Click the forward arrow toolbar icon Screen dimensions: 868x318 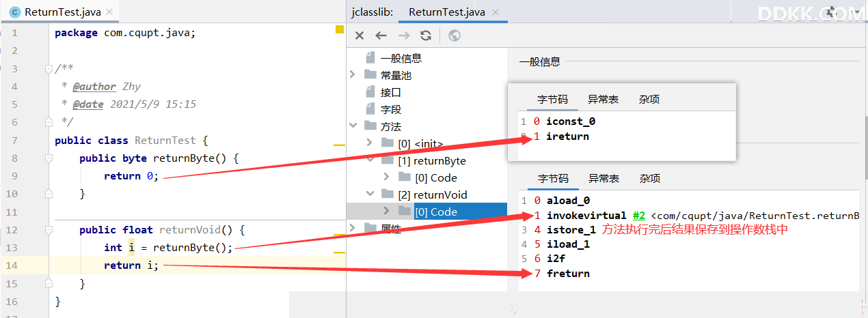[404, 35]
